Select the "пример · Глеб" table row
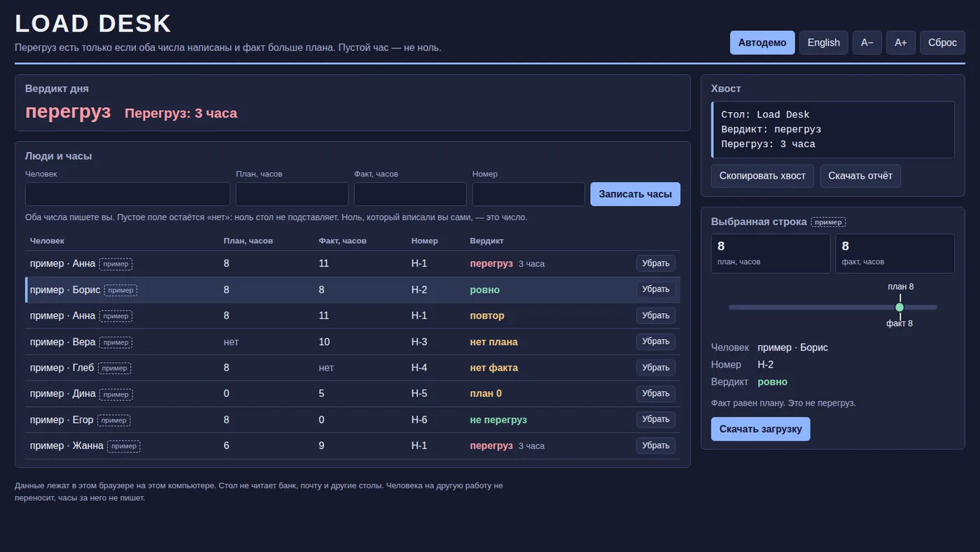This screenshot has width=980, height=552. (x=353, y=368)
